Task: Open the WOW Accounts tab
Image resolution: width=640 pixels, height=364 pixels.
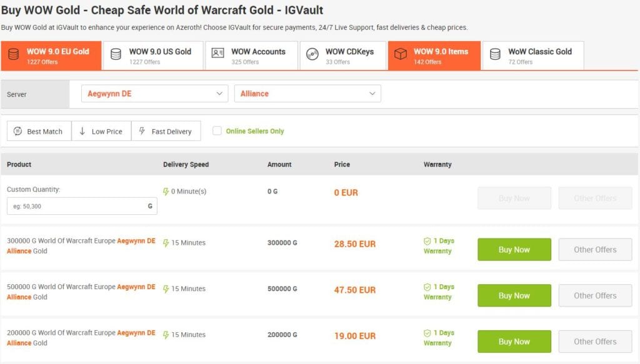Action: 251,56
